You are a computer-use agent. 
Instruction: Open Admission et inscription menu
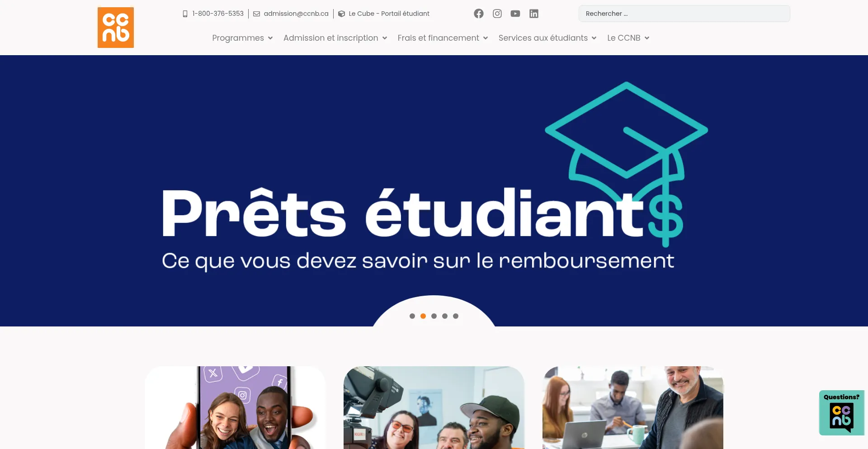tap(335, 38)
